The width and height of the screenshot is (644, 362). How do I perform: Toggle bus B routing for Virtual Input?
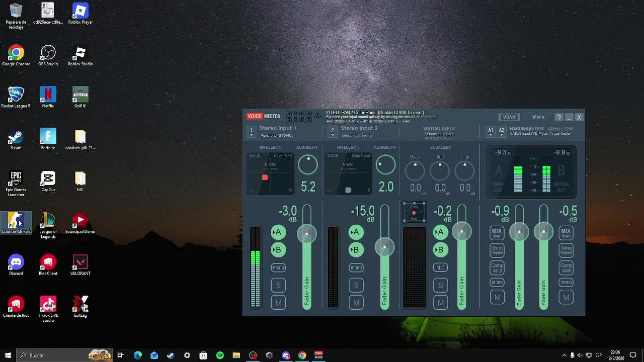click(x=440, y=250)
